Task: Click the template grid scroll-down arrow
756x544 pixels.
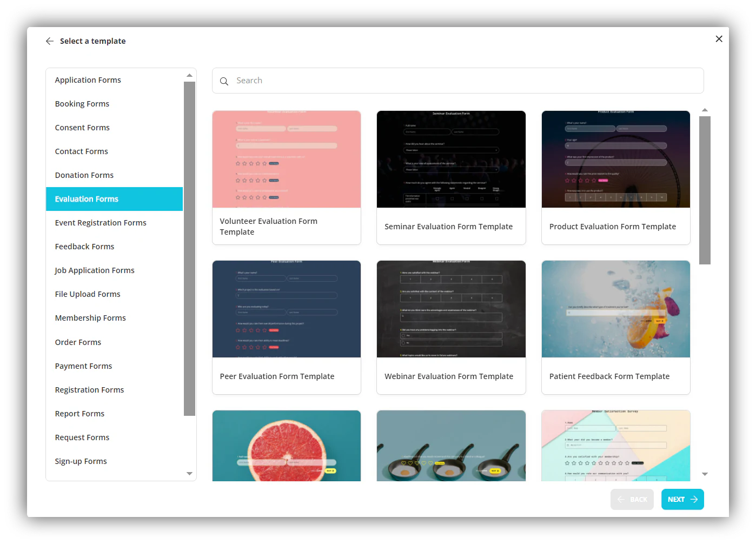Action: 705,474
